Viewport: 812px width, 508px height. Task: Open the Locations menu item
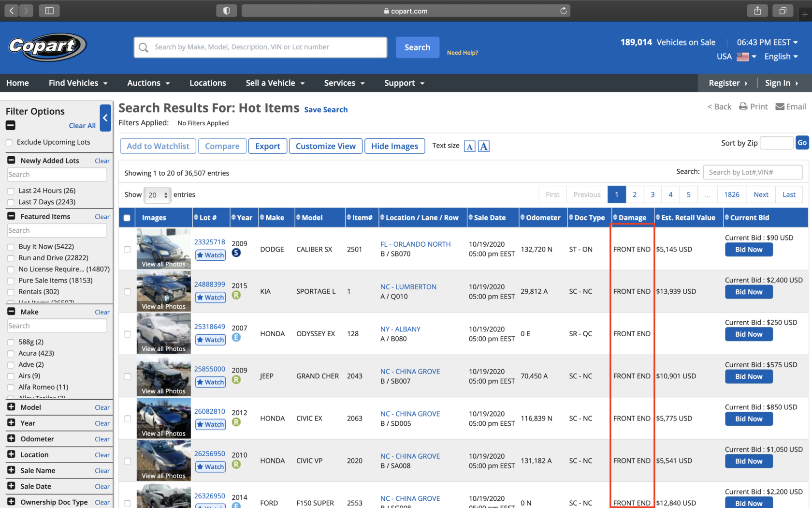[208, 83]
